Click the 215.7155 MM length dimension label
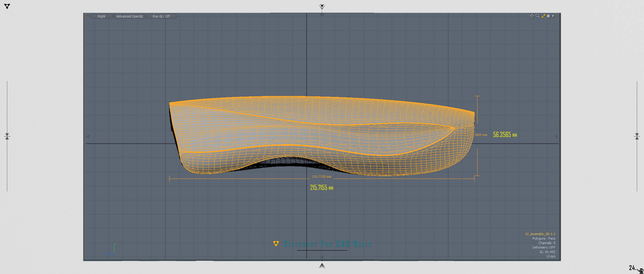 (321, 187)
